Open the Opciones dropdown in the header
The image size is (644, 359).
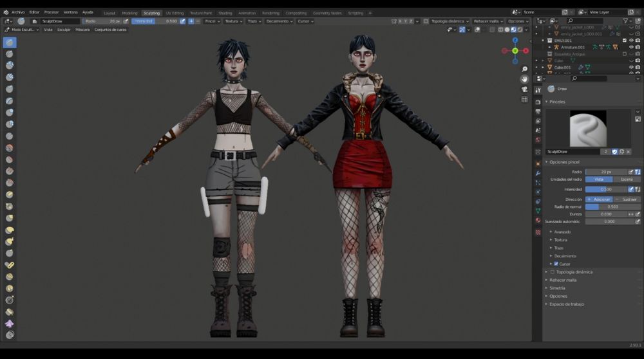coord(518,21)
